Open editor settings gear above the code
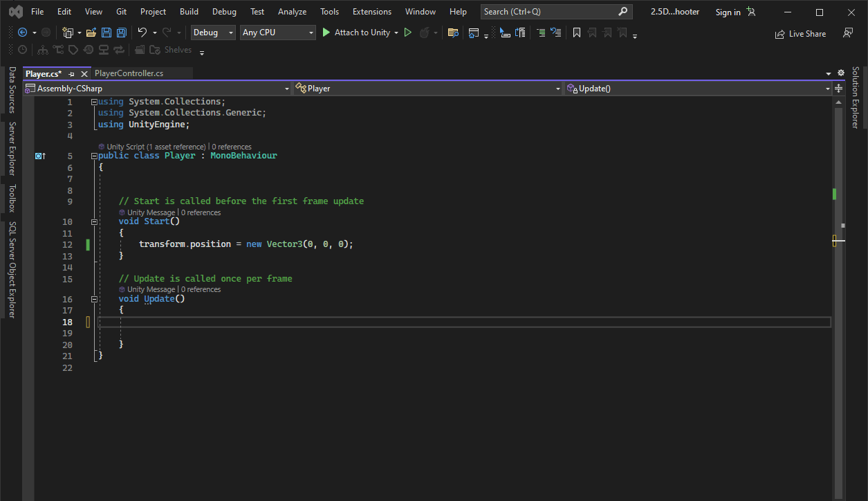This screenshot has height=501, width=868. pyautogui.click(x=841, y=73)
